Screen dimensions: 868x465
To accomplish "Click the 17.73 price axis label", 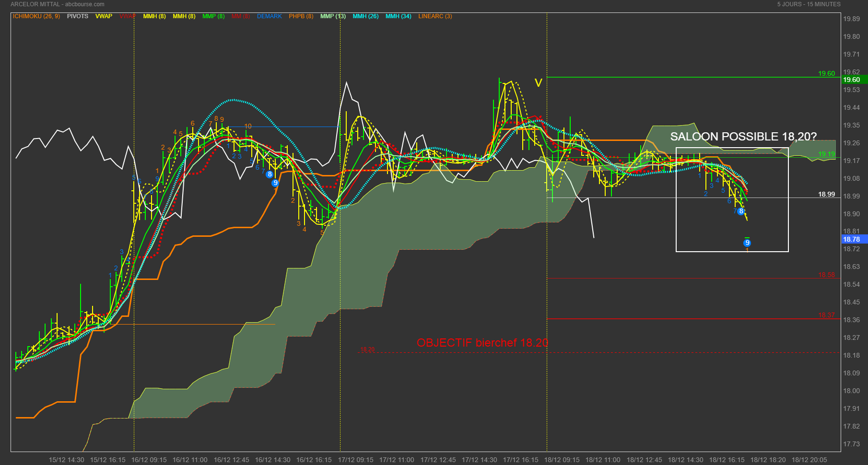I will click(x=852, y=444).
